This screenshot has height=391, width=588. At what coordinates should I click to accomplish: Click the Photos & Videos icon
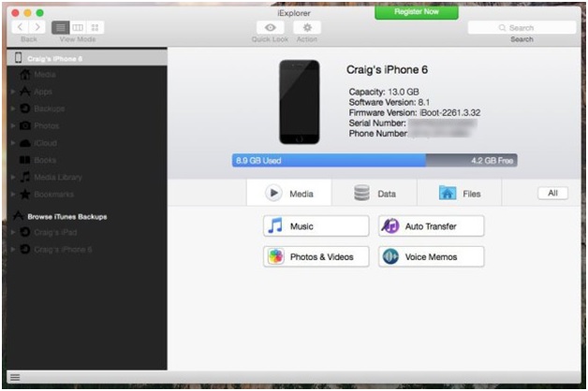pyautogui.click(x=275, y=256)
